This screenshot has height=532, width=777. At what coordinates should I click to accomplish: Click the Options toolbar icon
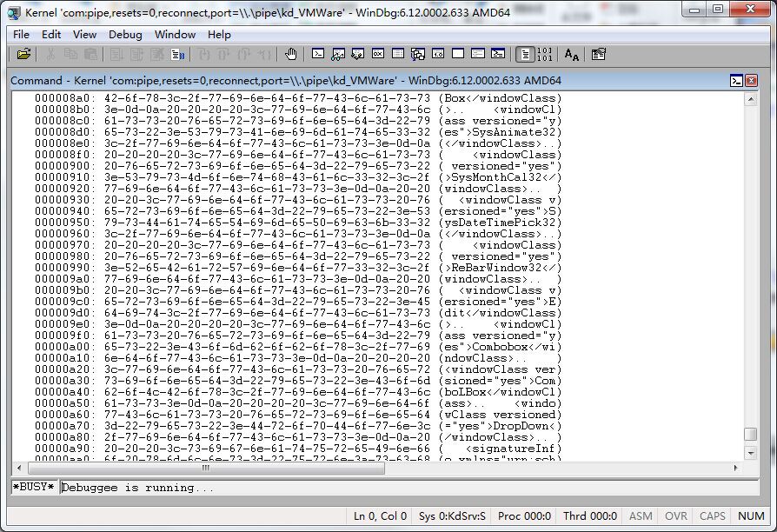coord(598,54)
